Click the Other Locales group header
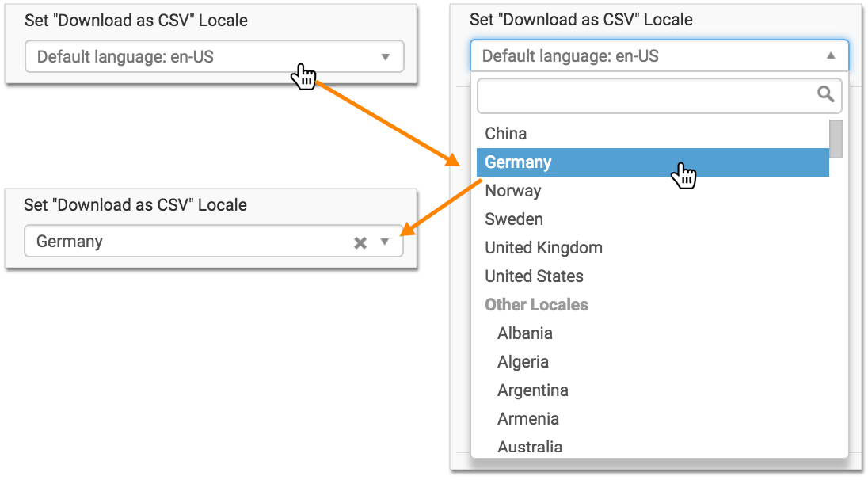 [536, 305]
